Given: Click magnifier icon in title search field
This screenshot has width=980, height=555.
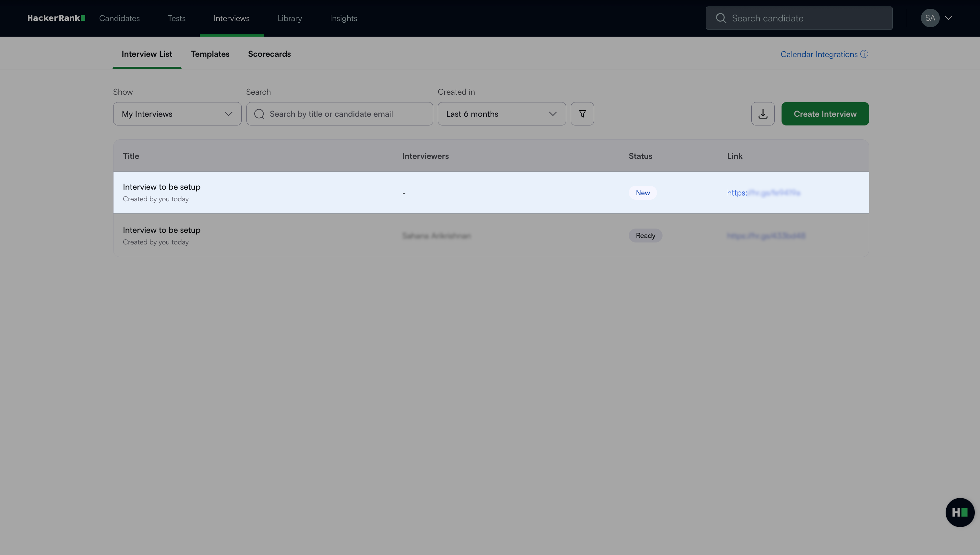Looking at the screenshot, I should (x=259, y=113).
